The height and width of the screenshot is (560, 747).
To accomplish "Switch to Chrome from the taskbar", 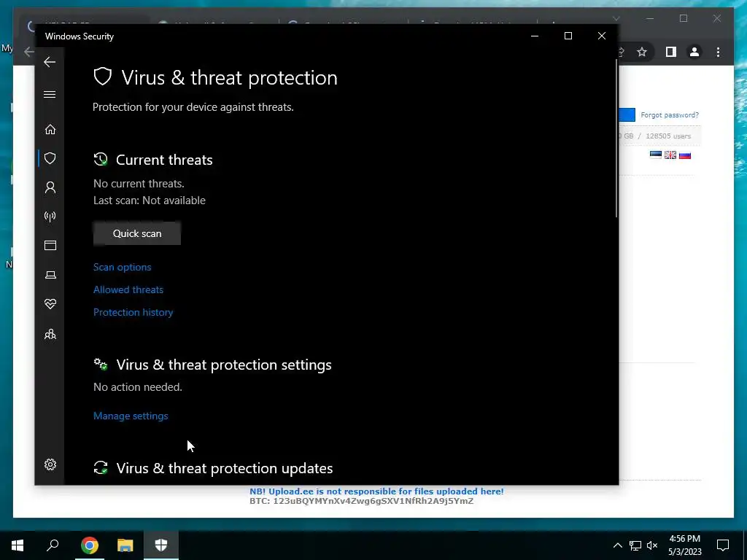I will click(x=89, y=545).
